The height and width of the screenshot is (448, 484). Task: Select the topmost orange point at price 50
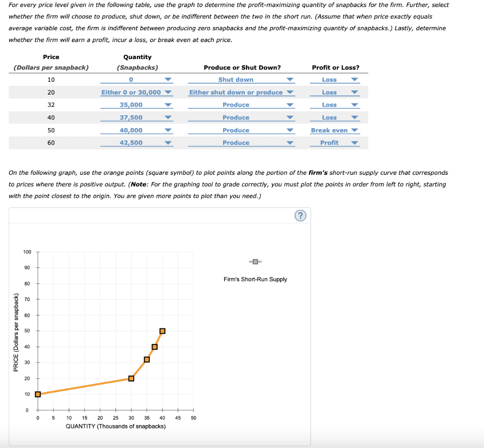click(x=162, y=331)
